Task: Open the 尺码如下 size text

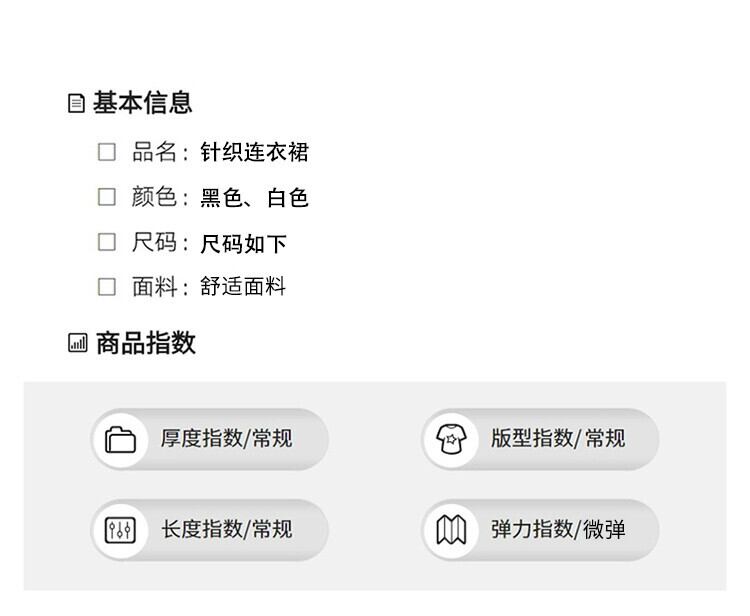Action: [243, 243]
